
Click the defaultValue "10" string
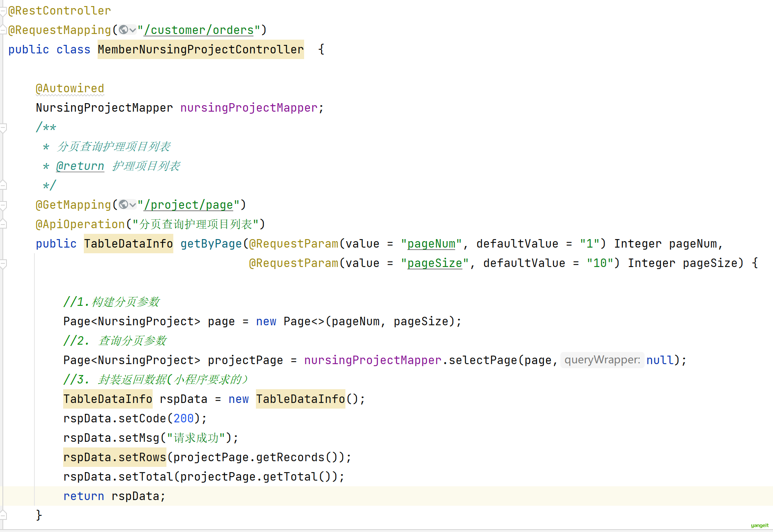click(x=600, y=263)
